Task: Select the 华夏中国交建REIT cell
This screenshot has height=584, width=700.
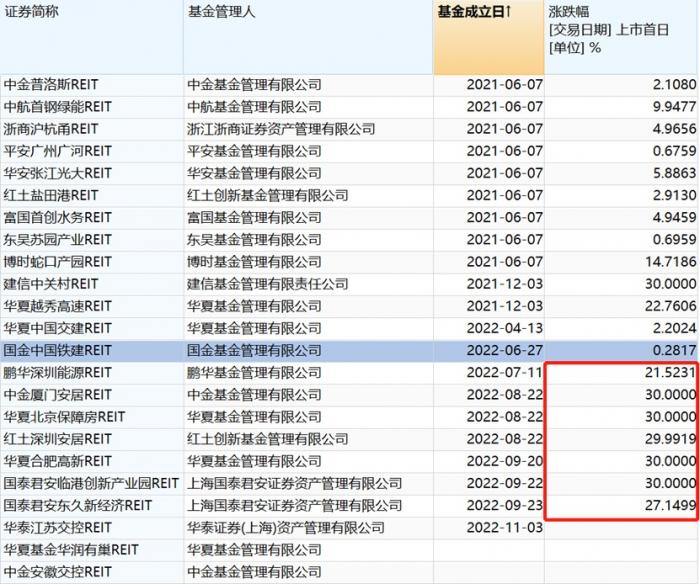Action: (92, 329)
